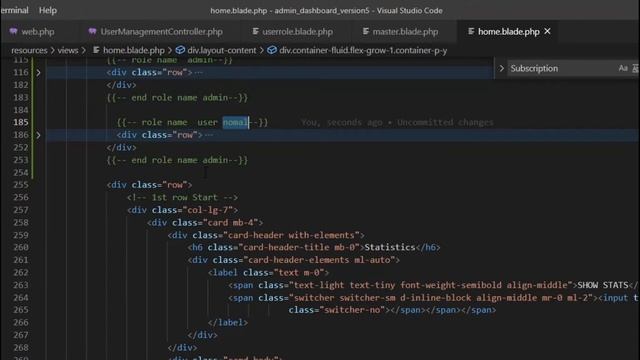Click the selected word "nomal" on line 185
The image size is (640, 360).
[x=235, y=122]
